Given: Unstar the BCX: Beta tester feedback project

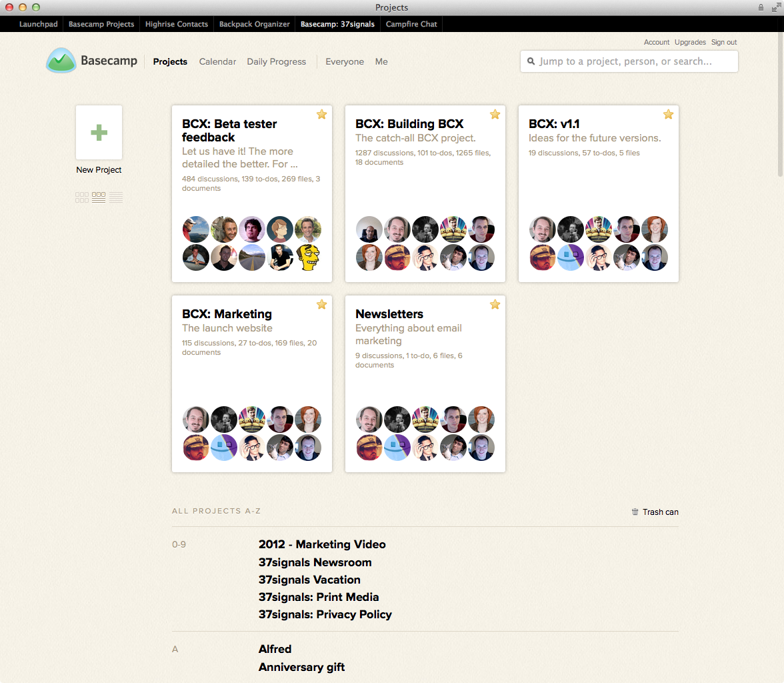Looking at the screenshot, I should point(321,115).
